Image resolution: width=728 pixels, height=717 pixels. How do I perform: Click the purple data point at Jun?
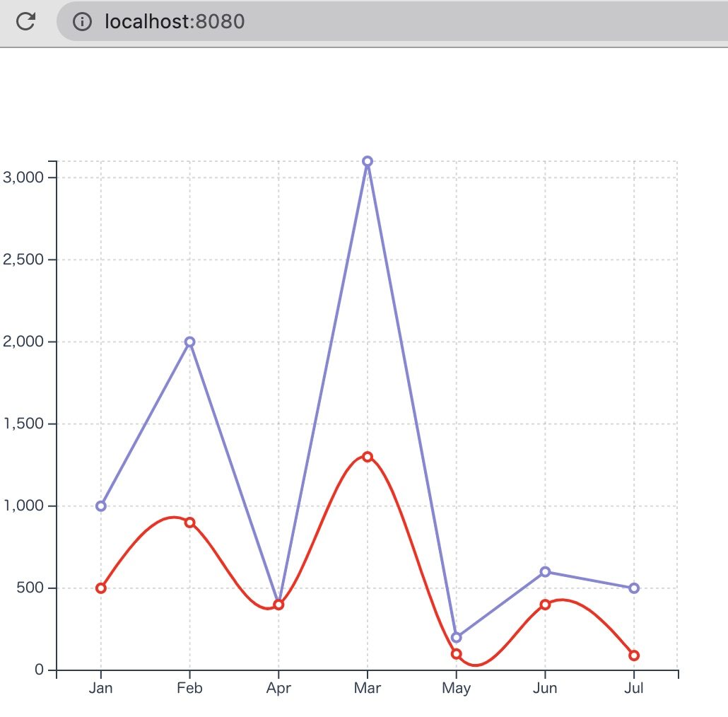tap(545, 571)
